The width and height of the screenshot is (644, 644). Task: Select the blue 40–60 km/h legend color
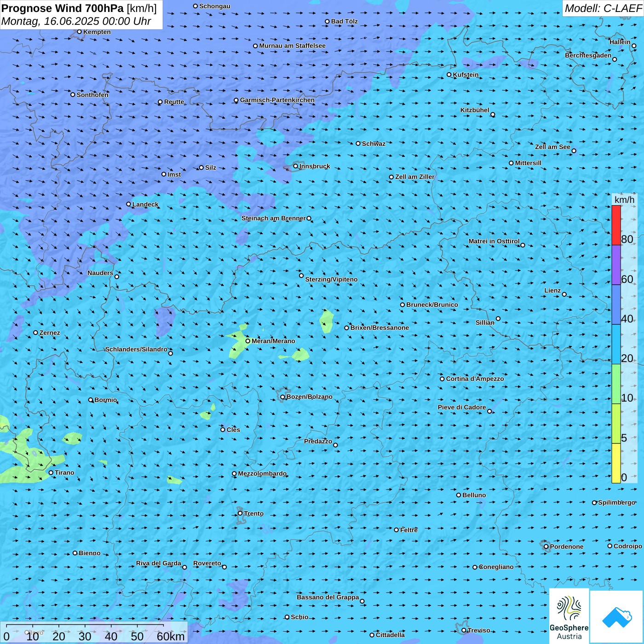coord(616,305)
